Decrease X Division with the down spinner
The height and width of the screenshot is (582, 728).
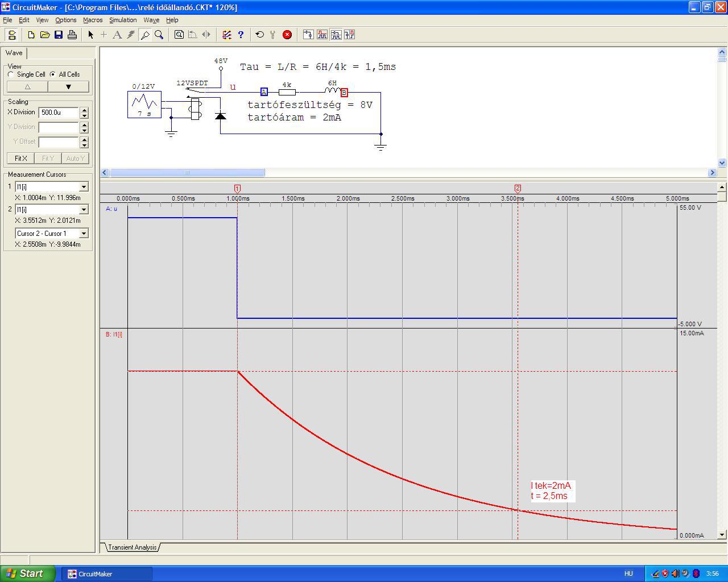coord(84,115)
